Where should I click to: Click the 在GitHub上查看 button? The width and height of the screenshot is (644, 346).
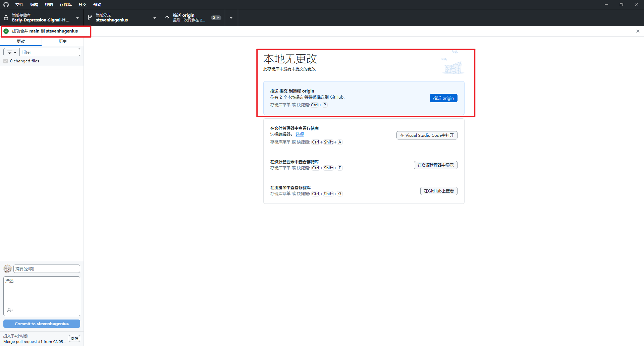pos(438,191)
